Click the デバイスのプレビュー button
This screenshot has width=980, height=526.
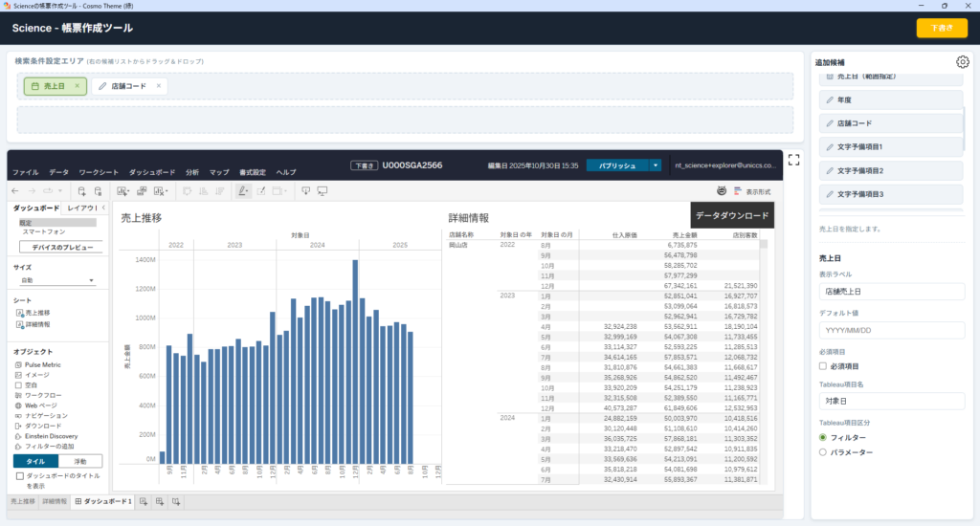(x=62, y=248)
